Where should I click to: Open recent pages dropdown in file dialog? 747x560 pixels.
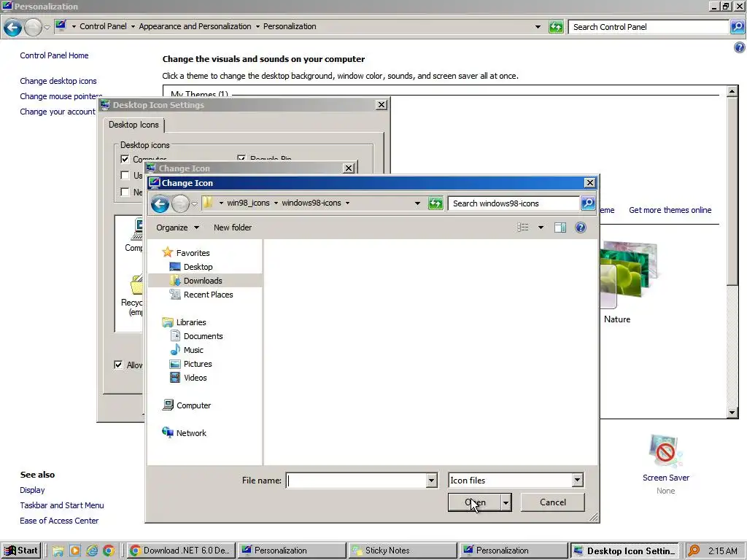click(194, 204)
